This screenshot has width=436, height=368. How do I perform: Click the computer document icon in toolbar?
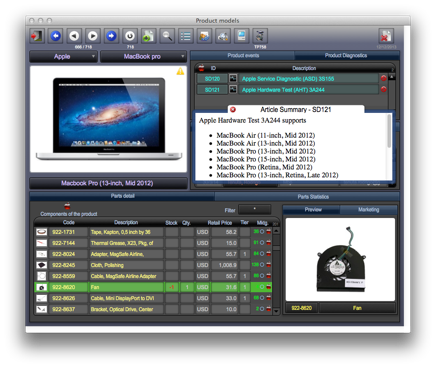pos(241,36)
